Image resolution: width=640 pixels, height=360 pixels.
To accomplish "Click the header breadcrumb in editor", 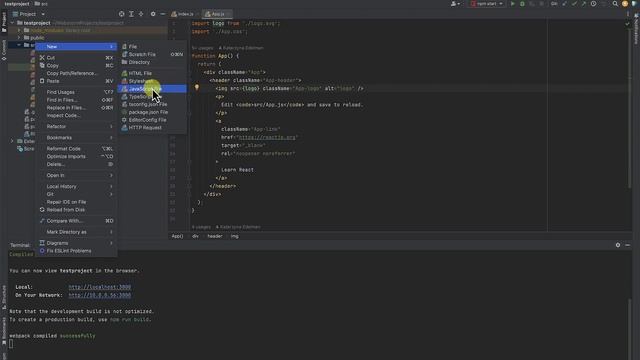I will pos(215,236).
